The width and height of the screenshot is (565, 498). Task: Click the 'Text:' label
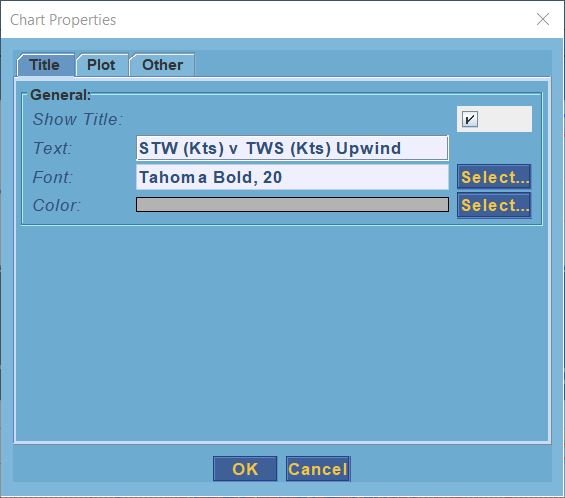[53, 148]
